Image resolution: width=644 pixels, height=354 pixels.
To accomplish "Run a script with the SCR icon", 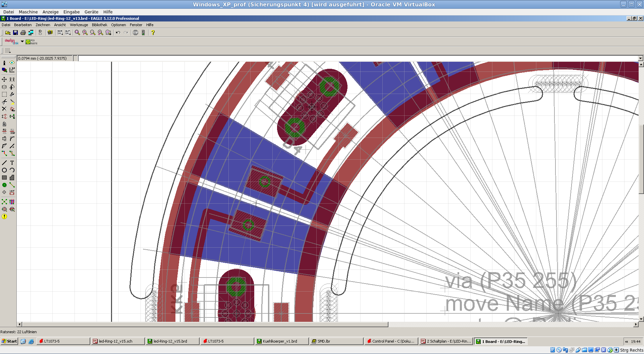I will pyautogui.click(x=60, y=33).
